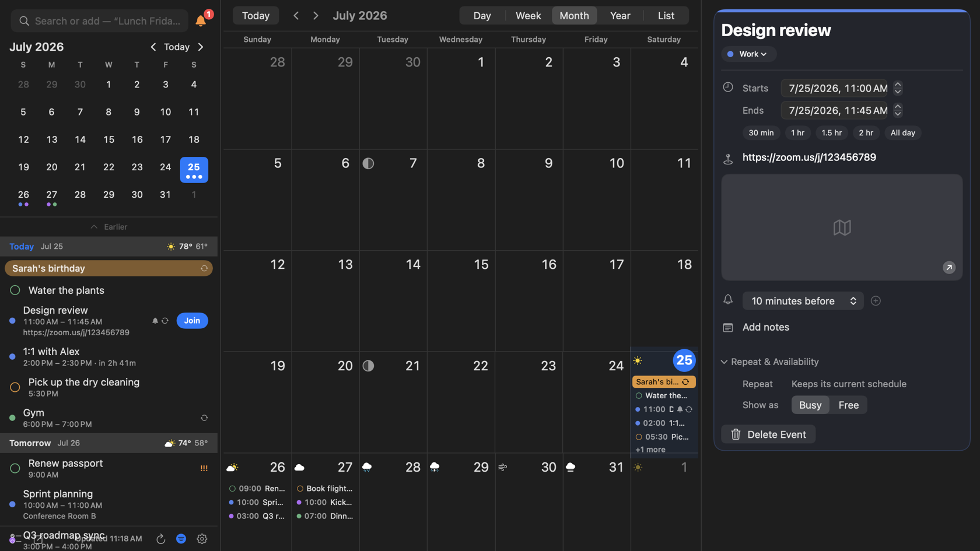Click the half moon icon on July 7
This screenshot has height=551, width=980.
[368, 163]
